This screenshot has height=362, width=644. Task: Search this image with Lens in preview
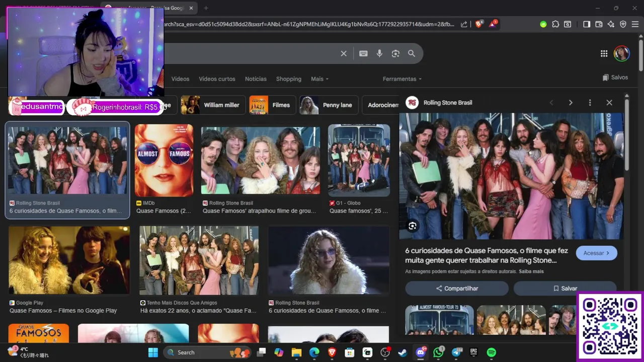(x=413, y=226)
